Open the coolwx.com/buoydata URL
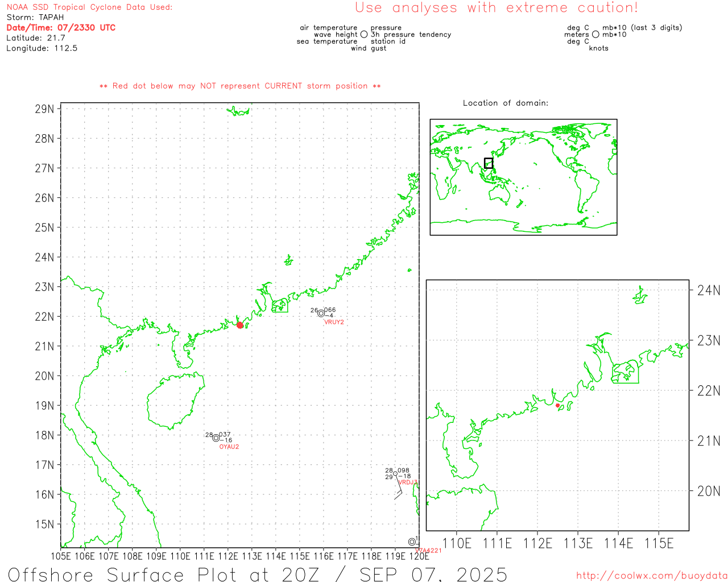 tap(652, 576)
